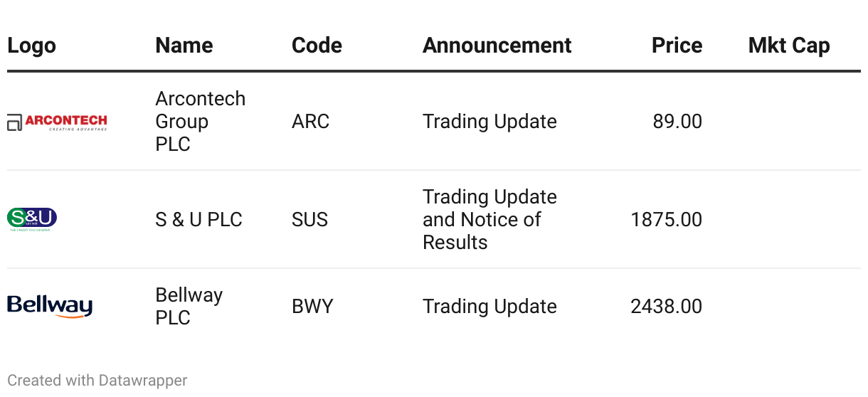Click Bellway's price of 2438.00
This screenshot has height=397, width=868.
tap(666, 307)
